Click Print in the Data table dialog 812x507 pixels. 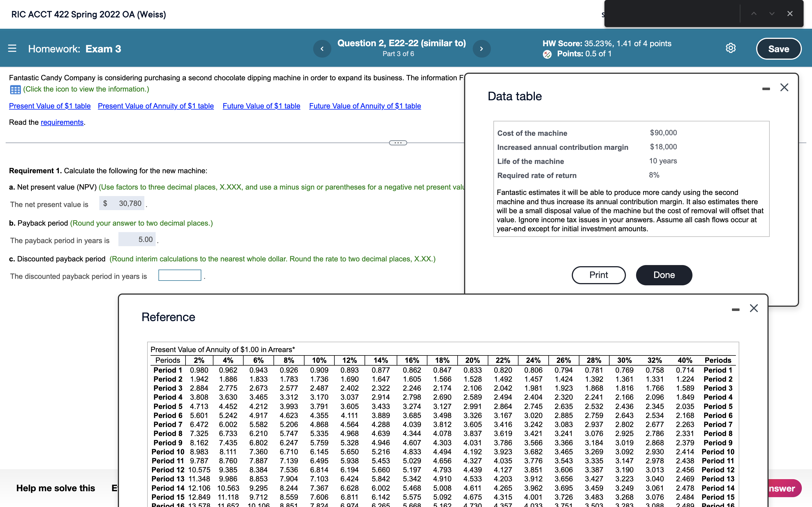coord(598,275)
